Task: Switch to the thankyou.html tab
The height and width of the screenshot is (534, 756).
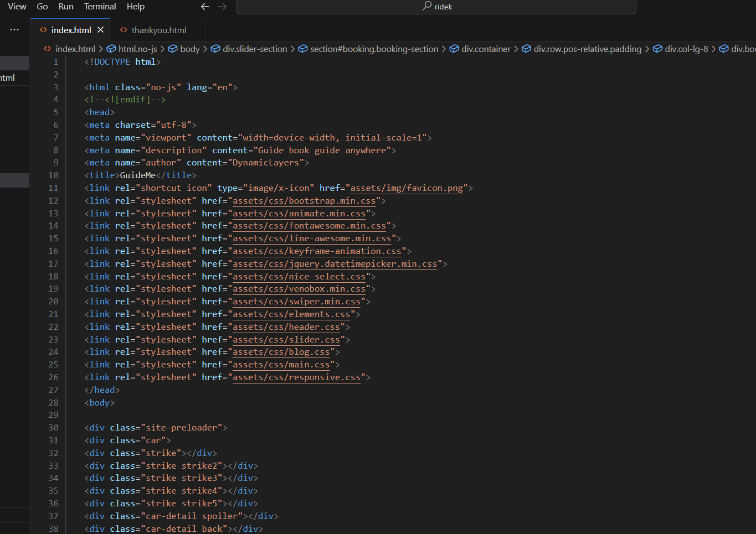Action: point(159,30)
